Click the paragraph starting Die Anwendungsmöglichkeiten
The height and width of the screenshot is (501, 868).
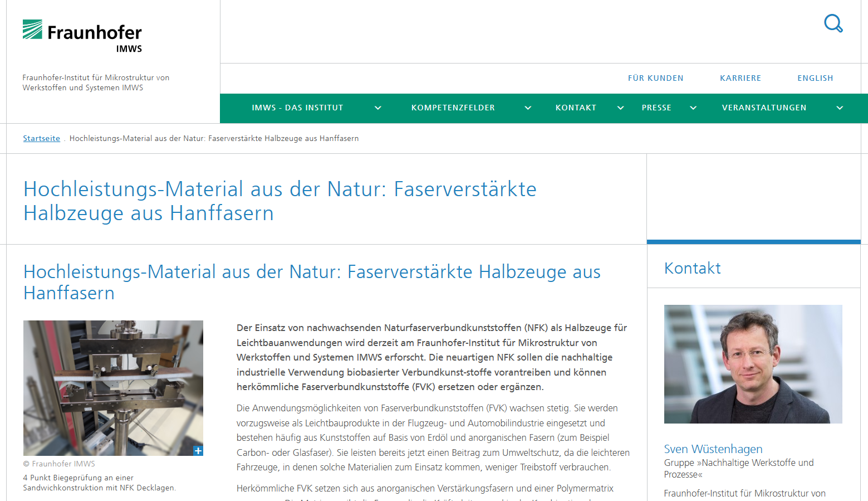[433, 437]
